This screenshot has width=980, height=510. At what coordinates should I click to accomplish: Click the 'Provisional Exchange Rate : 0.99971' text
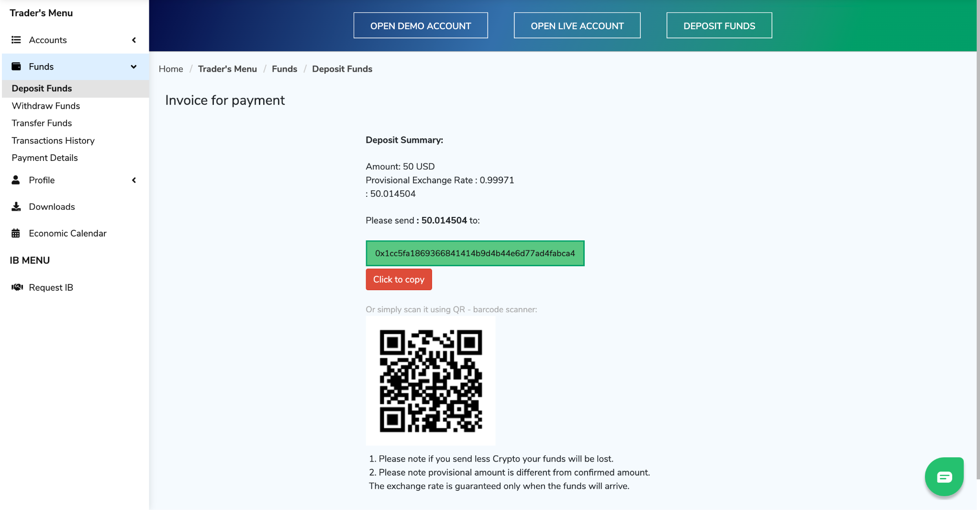coord(440,180)
